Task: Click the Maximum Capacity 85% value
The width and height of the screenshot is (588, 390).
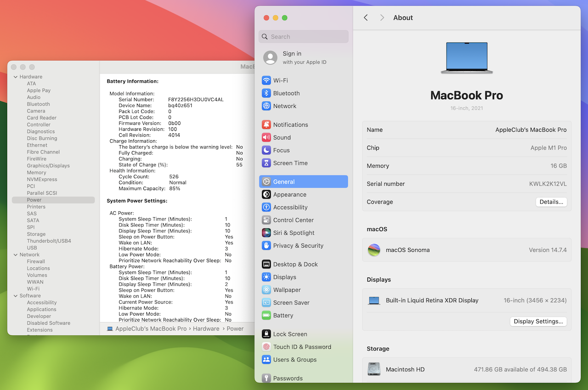Action: [x=175, y=188]
